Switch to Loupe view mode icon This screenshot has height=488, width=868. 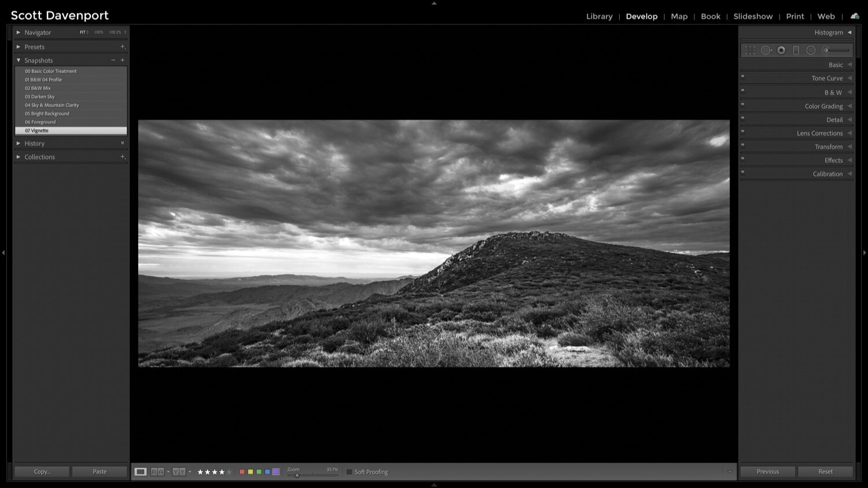pos(141,472)
